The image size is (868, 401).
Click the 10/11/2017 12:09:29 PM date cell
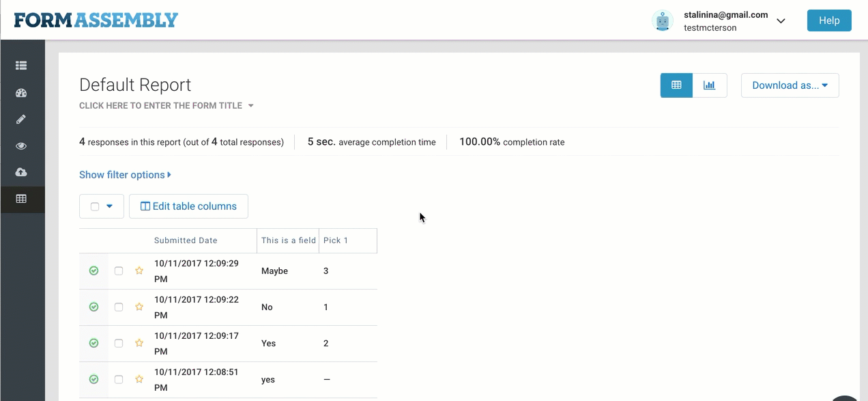(197, 271)
